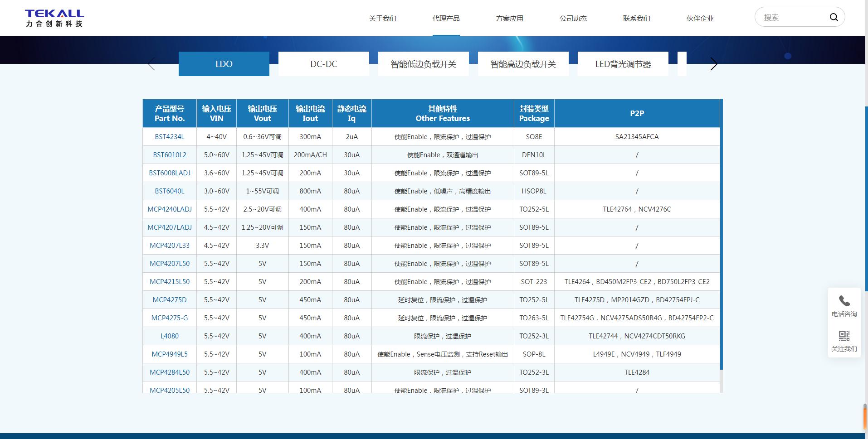Open BST6010L2 part link
The height and width of the screenshot is (439, 868).
point(170,154)
